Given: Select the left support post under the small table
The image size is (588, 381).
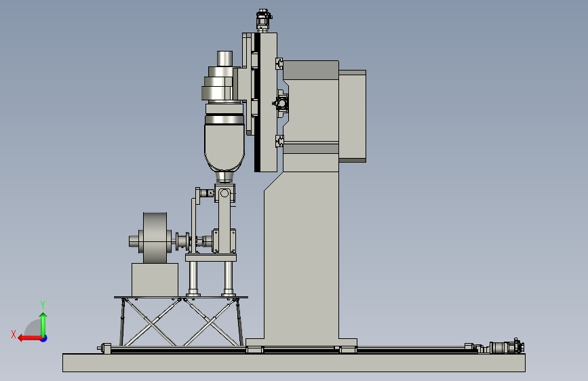Looking at the screenshot, I should [x=193, y=278].
